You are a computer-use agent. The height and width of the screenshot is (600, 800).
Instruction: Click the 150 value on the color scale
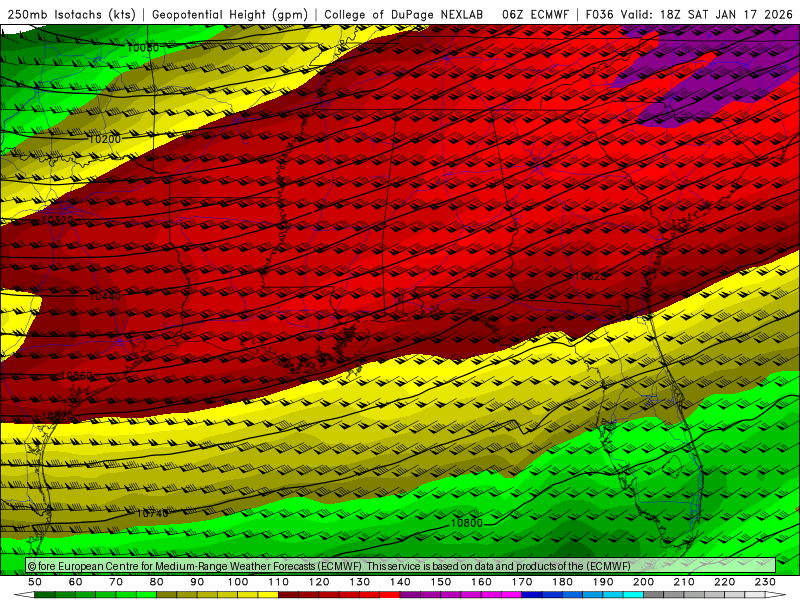coord(440,582)
